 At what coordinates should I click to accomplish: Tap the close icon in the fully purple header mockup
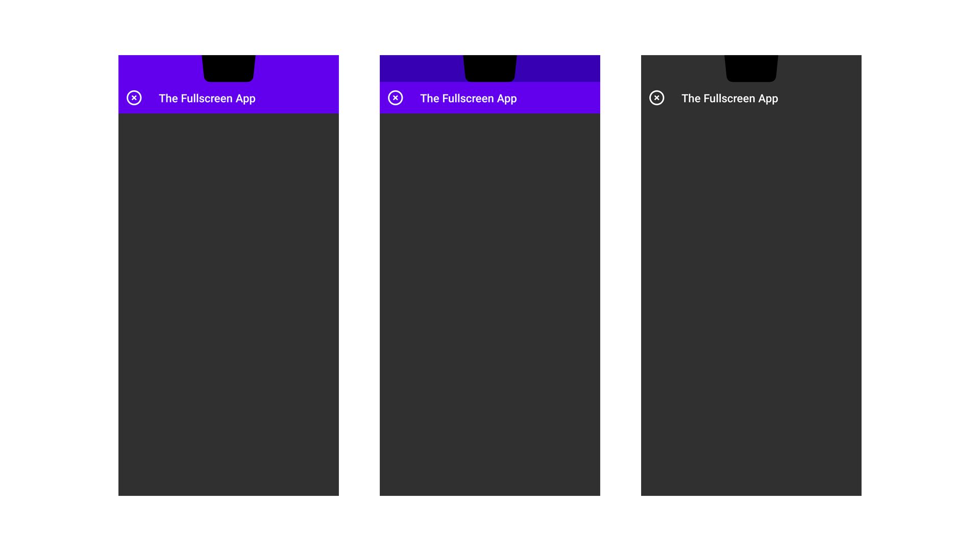click(x=134, y=97)
